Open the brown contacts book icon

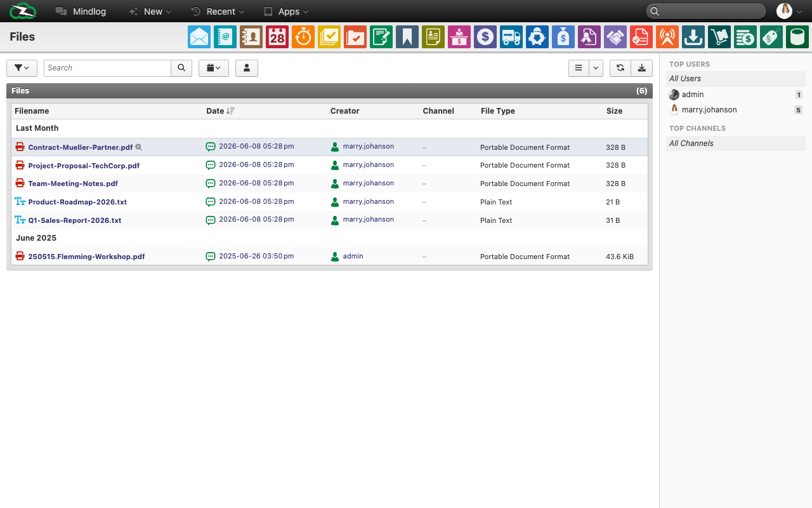tap(251, 37)
